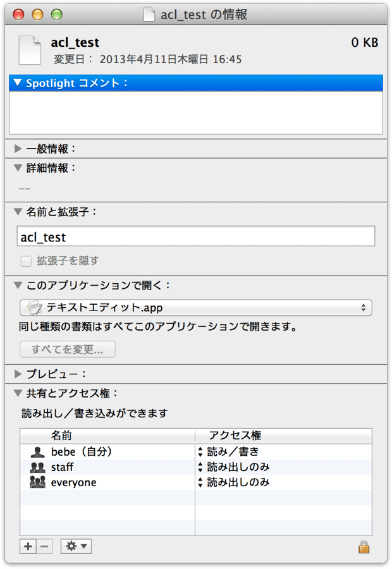Change staff access privilege 読み出しのみ
This screenshot has width=392, height=569.
tap(233, 467)
